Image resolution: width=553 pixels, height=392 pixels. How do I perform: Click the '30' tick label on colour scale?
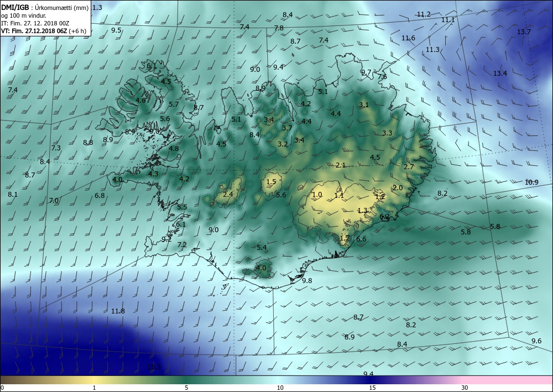click(x=465, y=388)
